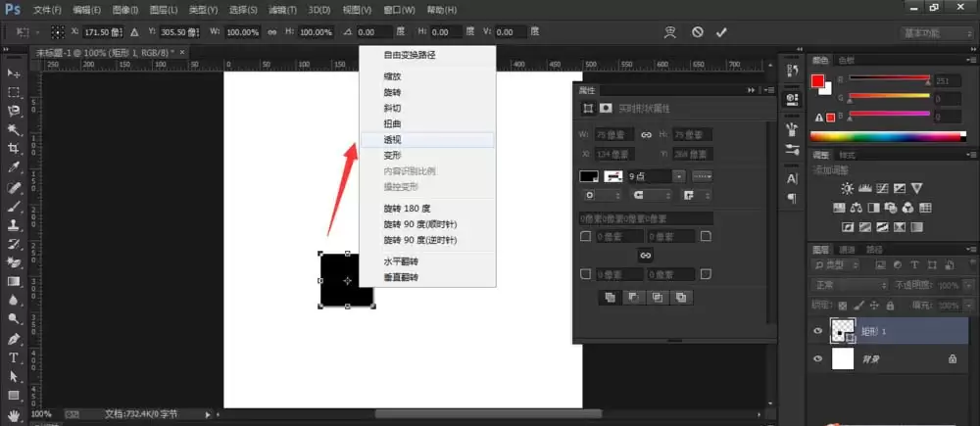Select the Dodge tool

tap(13, 319)
